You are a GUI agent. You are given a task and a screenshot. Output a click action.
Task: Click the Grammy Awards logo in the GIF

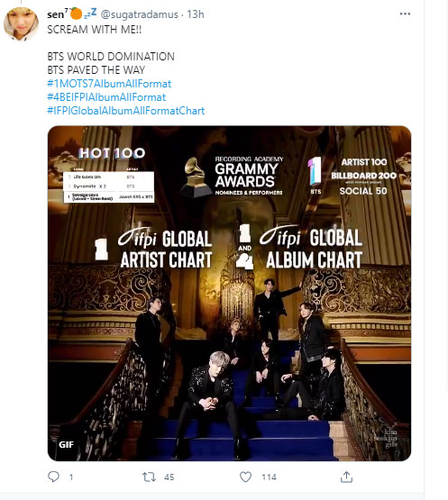232,177
